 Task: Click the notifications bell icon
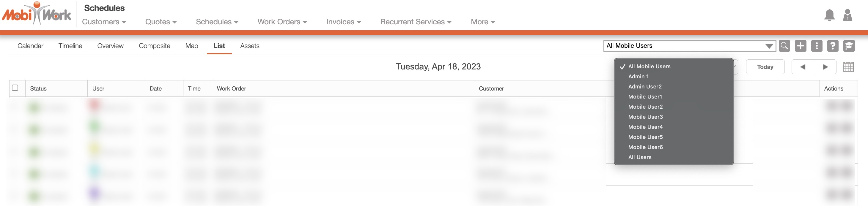point(829,15)
